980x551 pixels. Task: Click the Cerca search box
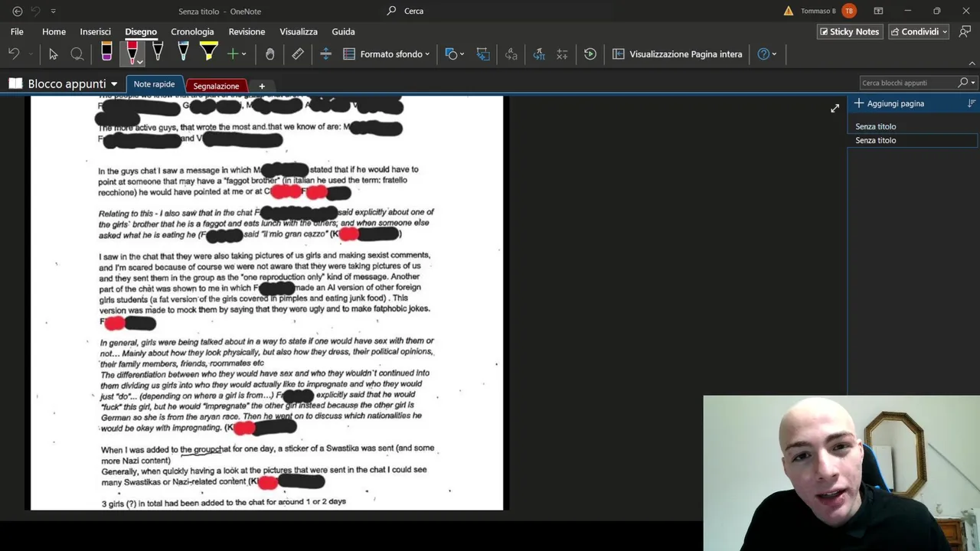(x=413, y=11)
